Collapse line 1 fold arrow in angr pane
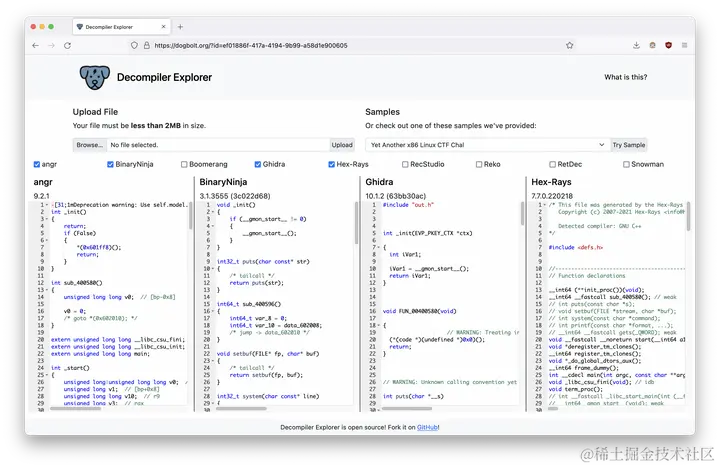Image resolution: width=720 pixels, height=468 pixels. coord(47,205)
